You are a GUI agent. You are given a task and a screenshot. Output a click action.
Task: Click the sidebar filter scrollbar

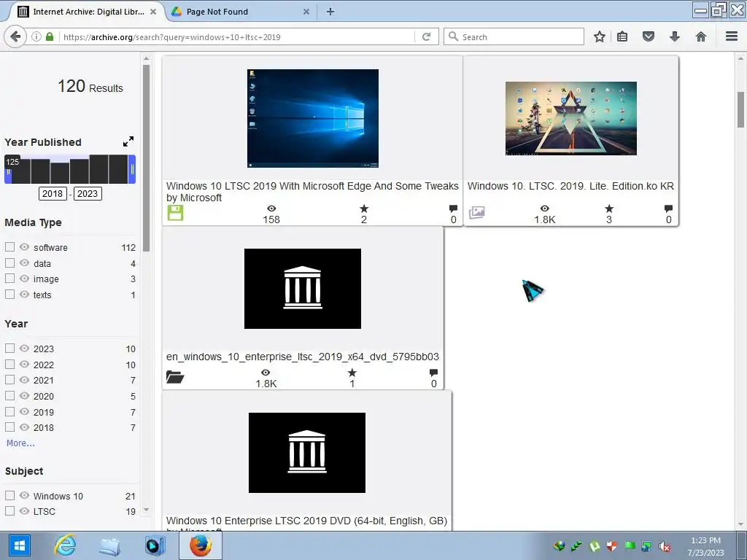click(146, 157)
